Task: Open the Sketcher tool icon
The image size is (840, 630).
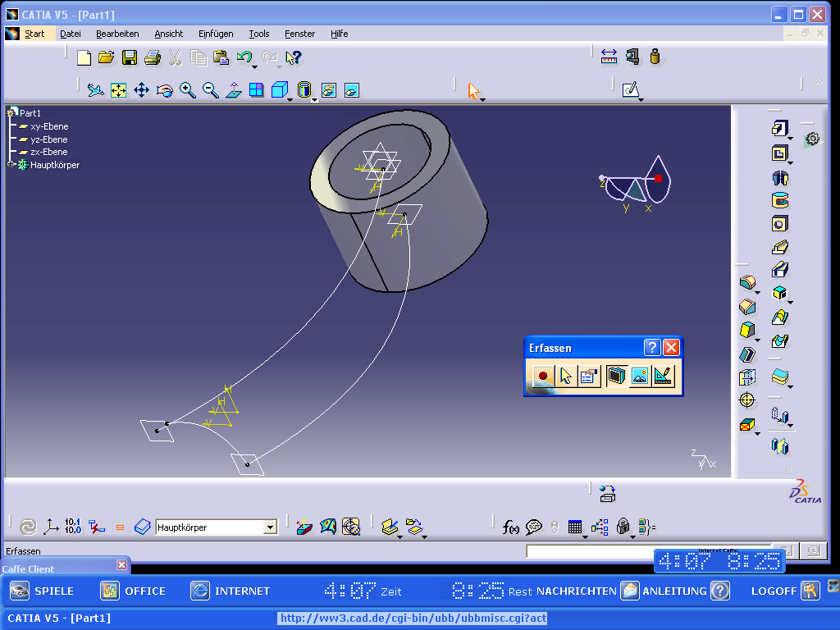Action: (631, 89)
